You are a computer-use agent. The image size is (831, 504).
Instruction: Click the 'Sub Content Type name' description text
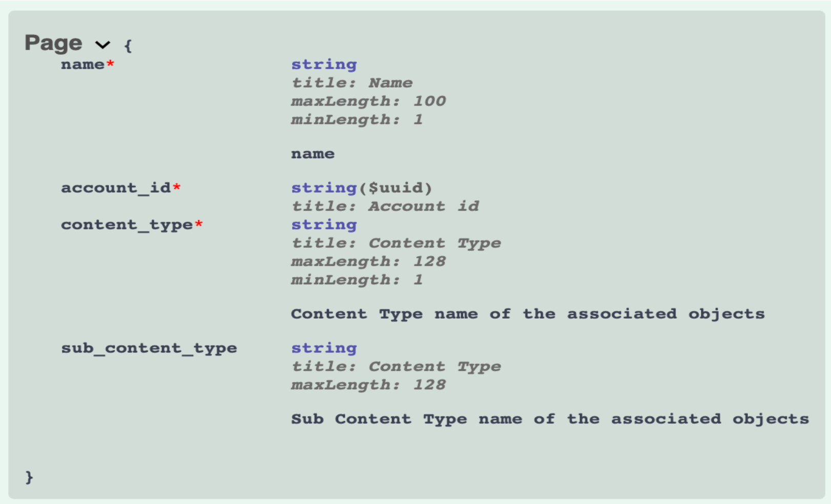pyautogui.click(x=550, y=419)
